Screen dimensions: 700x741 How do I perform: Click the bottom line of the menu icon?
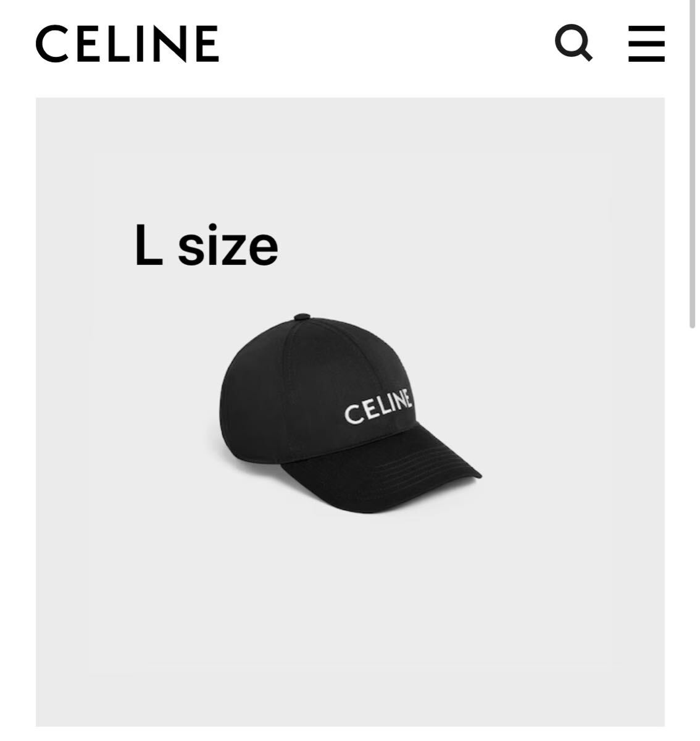click(646, 59)
